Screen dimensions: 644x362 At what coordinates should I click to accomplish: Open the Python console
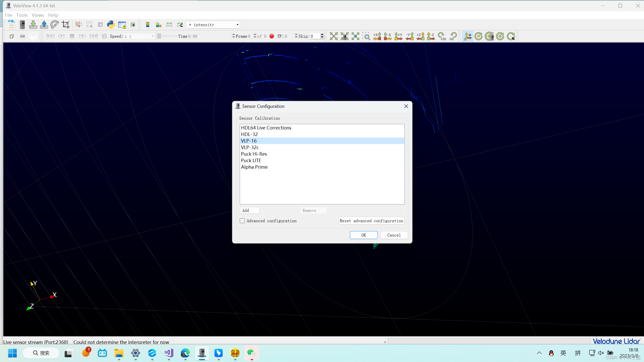pos(111,24)
